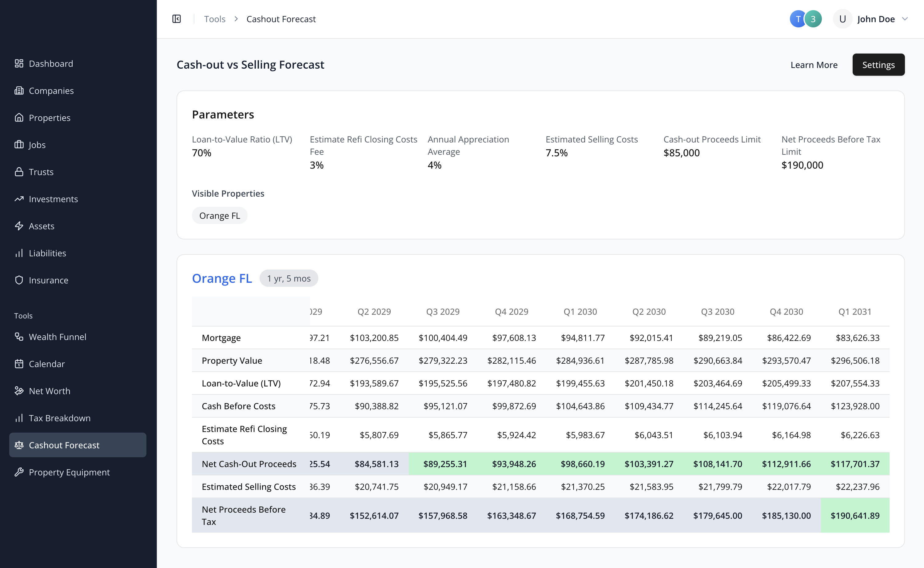924x568 pixels.
Task: Select the Trusts lock icon
Action: click(x=19, y=172)
